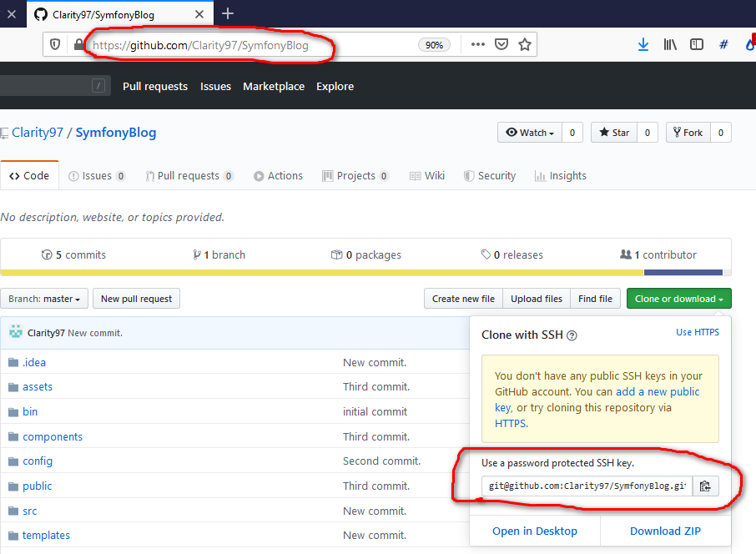Click the forks count 0
This screenshot has width=756, height=554.
click(721, 133)
